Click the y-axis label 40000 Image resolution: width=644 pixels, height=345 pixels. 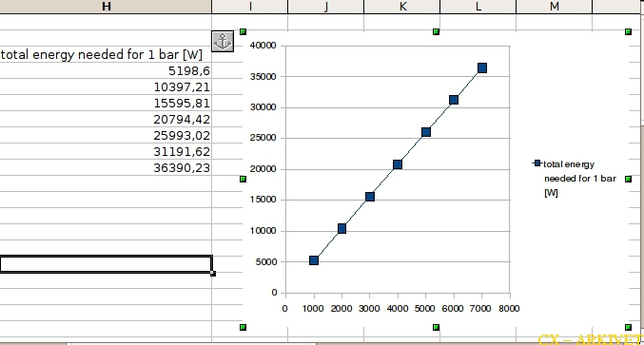pos(263,46)
